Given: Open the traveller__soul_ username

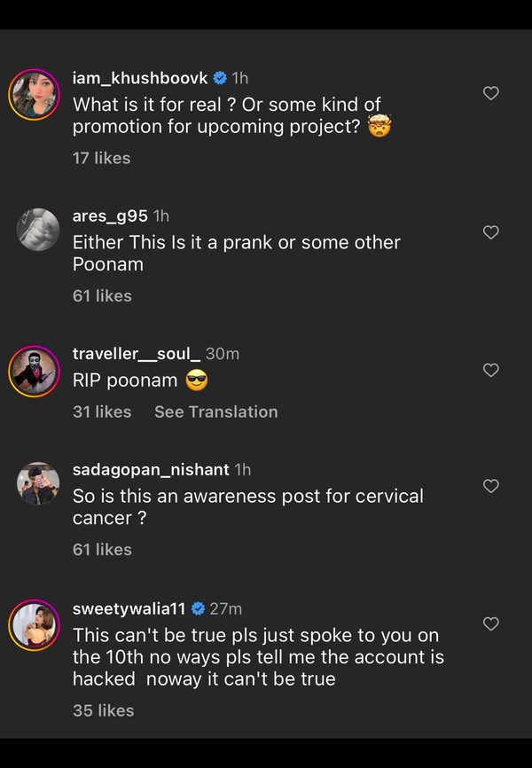Looking at the screenshot, I should coord(137,354).
